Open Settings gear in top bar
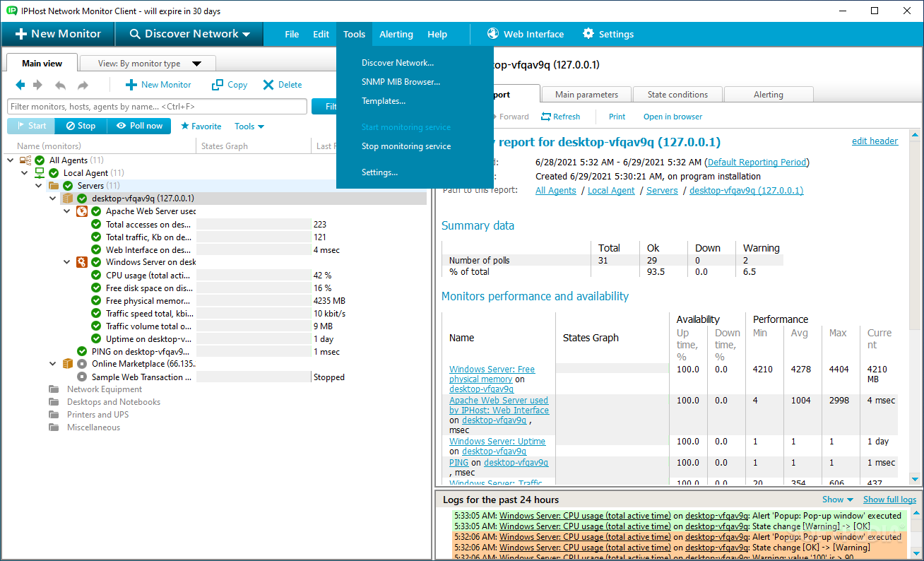 (588, 34)
